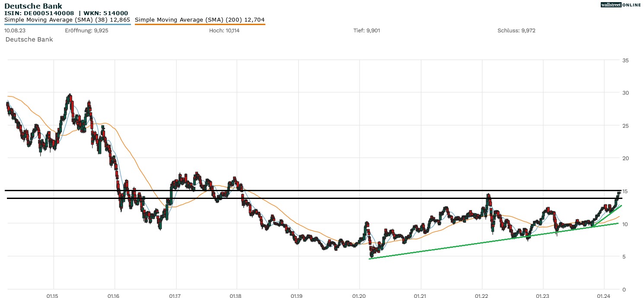Click the 30 price level axis label
The height and width of the screenshot is (298, 644).
click(x=625, y=93)
